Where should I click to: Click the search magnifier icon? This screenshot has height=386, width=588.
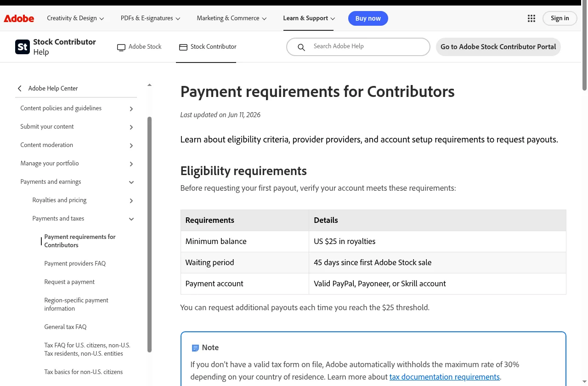coord(301,47)
